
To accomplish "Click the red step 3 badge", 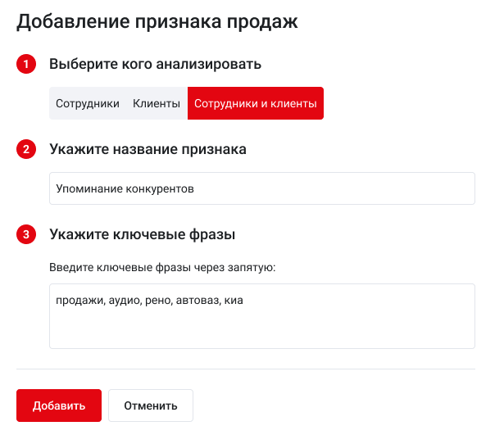I will [x=26, y=235].
